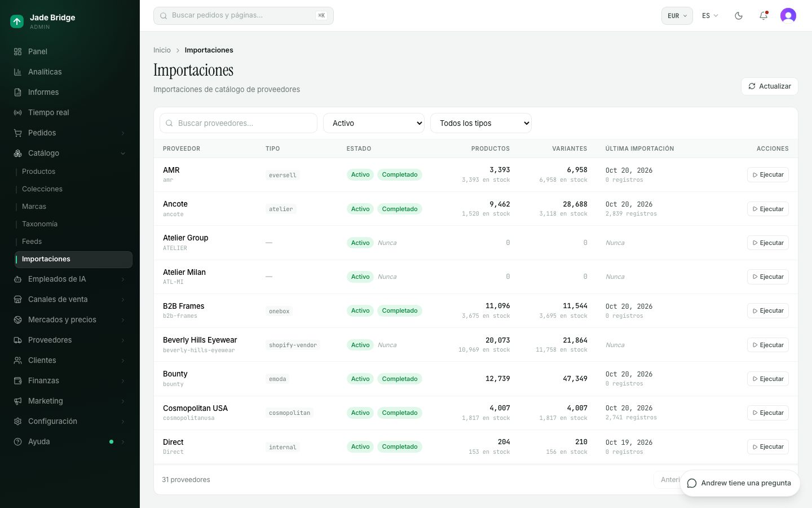Expand Mercados y precios section
Viewport: 812px width, 508px height.
click(70, 319)
